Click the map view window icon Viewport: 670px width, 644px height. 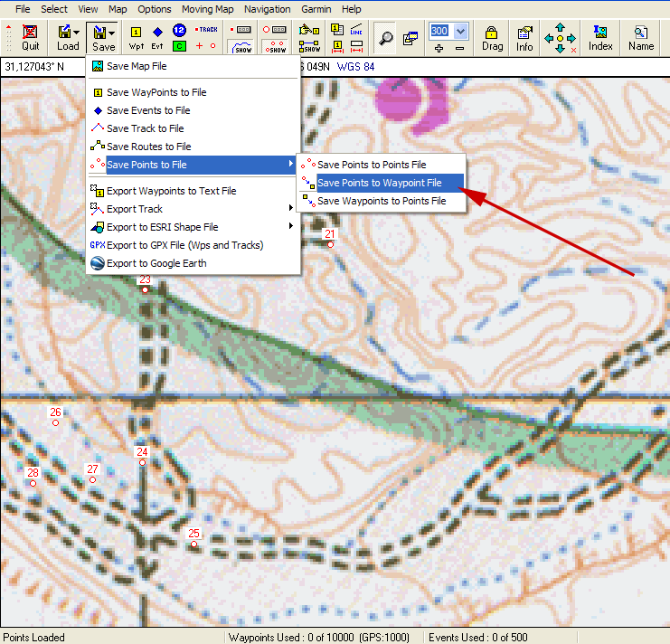pos(410,39)
